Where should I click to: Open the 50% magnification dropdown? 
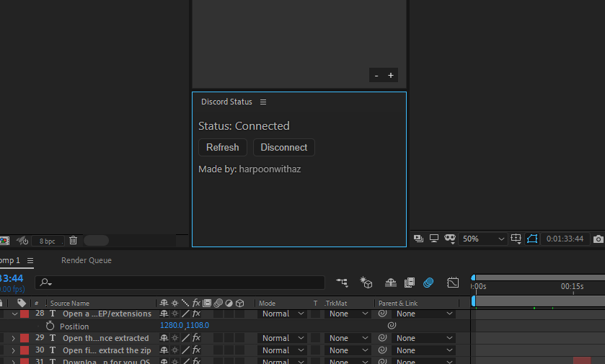click(483, 239)
